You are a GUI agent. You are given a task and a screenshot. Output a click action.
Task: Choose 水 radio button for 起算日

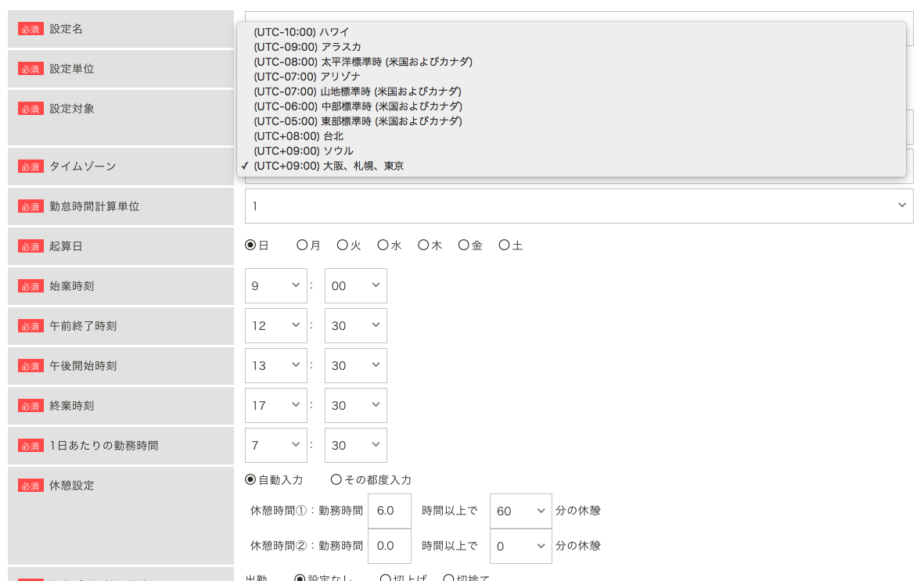pos(383,246)
